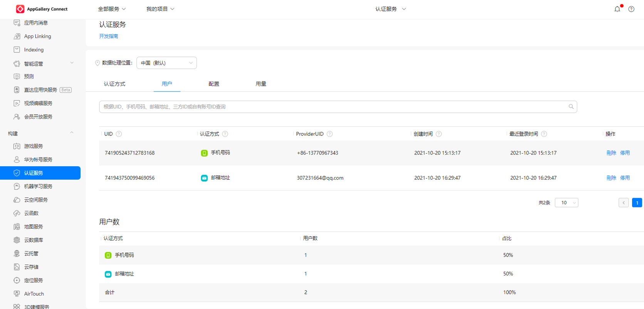Click the 定位服务 sidebar icon
Viewport: 644px width, 309px height.
pyautogui.click(x=17, y=280)
